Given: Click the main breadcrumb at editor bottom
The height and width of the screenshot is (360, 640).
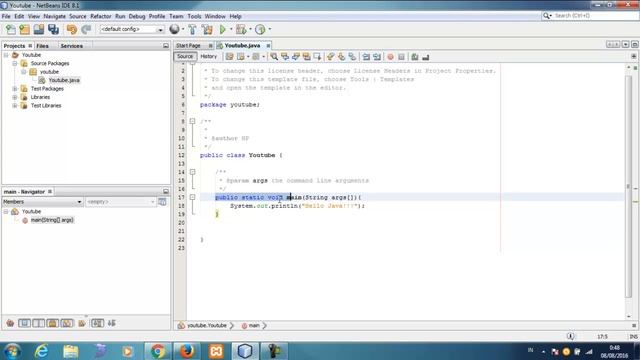Looking at the screenshot, I should pyautogui.click(x=254, y=325).
